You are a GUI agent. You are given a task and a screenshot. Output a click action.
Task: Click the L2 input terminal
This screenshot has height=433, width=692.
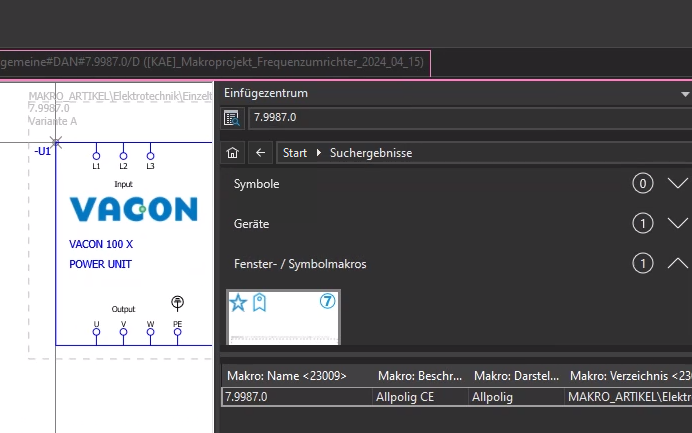(124, 156)
